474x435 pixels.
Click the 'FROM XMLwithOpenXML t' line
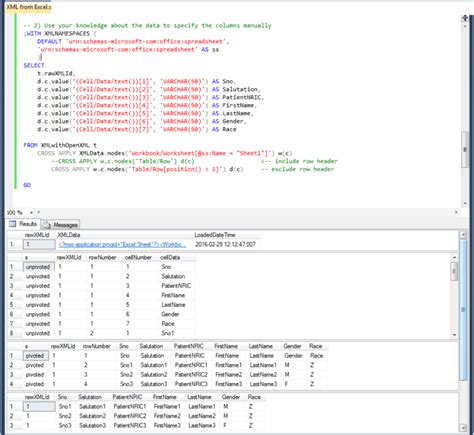click(60, 145)
